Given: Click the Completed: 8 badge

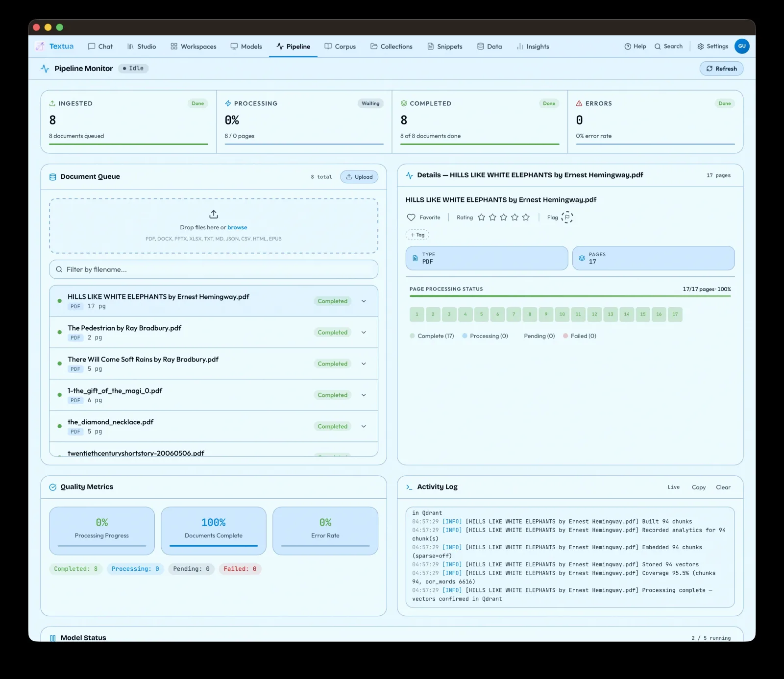Looking at the screenshot, I should (76, 569).
